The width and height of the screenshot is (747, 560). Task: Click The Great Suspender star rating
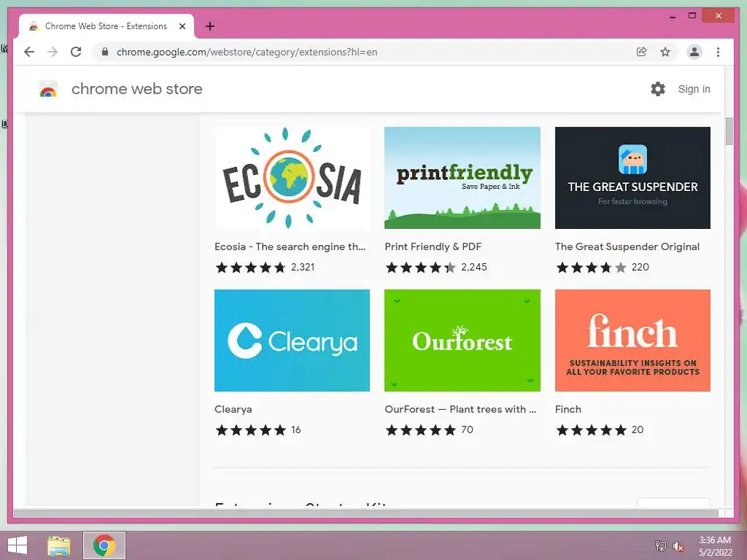pos(591,267)
